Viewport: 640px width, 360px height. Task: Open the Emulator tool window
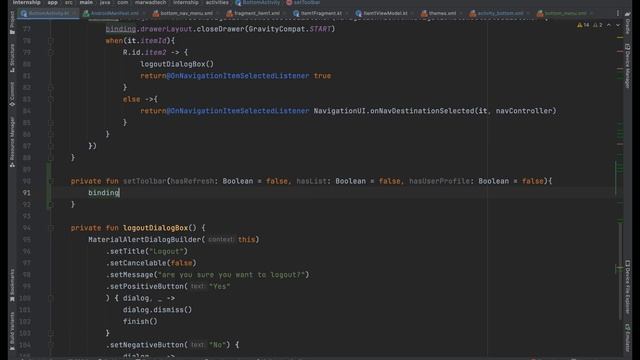click(x=628, y=337)
